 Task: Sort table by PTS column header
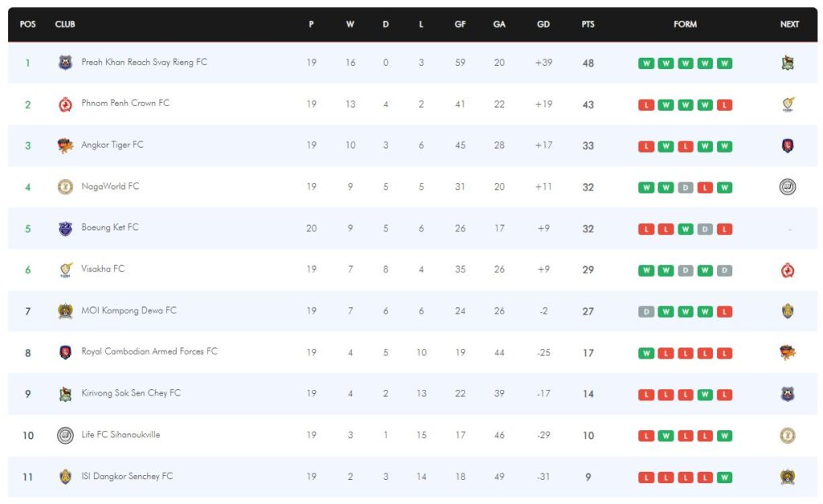pos(588,24)
